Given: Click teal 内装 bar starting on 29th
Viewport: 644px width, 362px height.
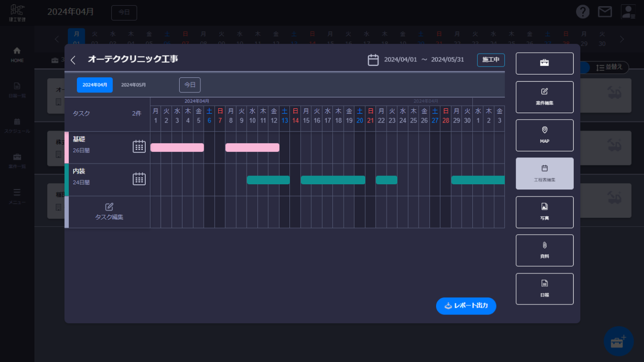Looking at the screenshot, I should click(478, 180).
